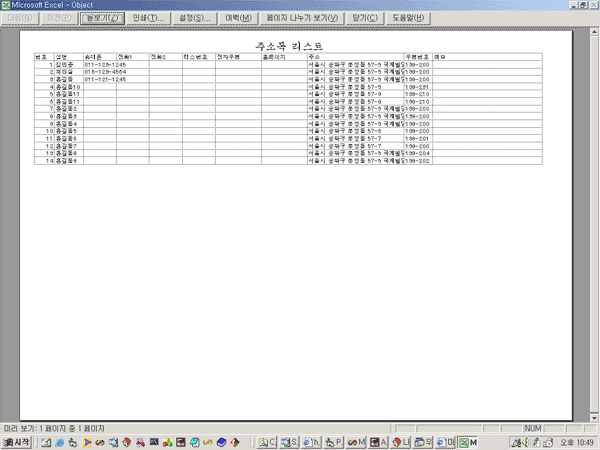The width and height of the screenshot is (600, 450).
Task: Click the taskbar button labeled S
Action: click(x=291, y=441)
